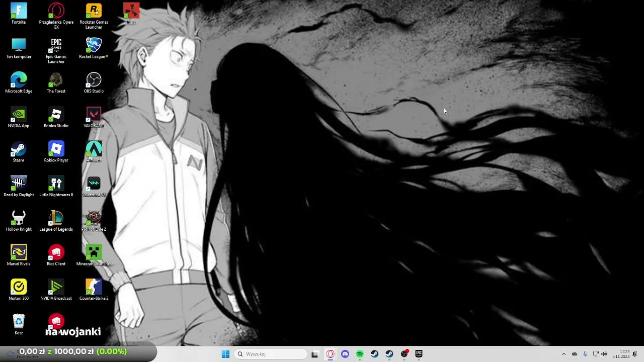Screen dimensions: 644x362
Task: Switch to Opera GX in the taskbar
Action: (x=330, y=354)
